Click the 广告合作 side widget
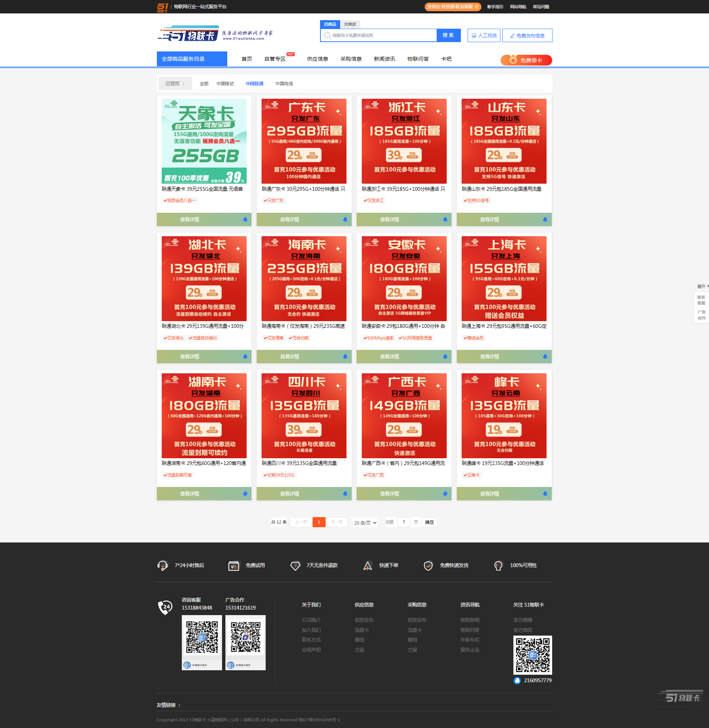The height and width of the screenshot is (728, 709). 701,315
